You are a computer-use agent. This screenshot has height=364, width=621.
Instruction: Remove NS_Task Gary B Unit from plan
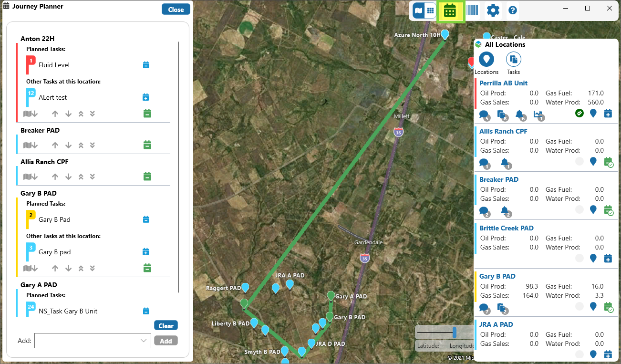[146, 311]
